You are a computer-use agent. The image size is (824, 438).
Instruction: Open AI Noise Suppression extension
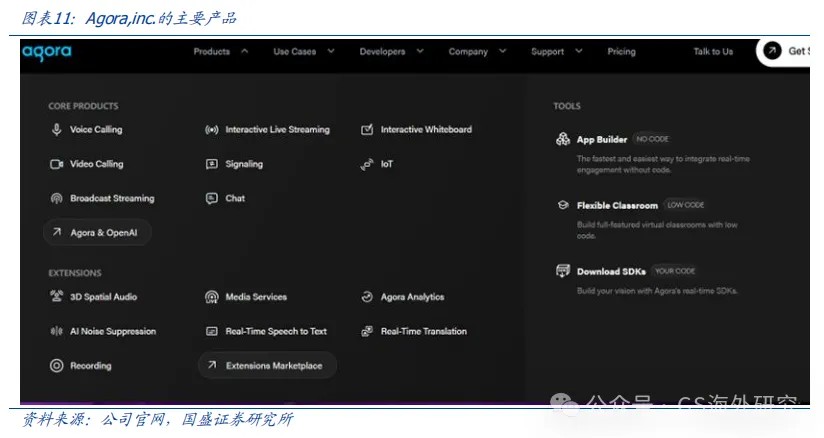pos(113,331)
